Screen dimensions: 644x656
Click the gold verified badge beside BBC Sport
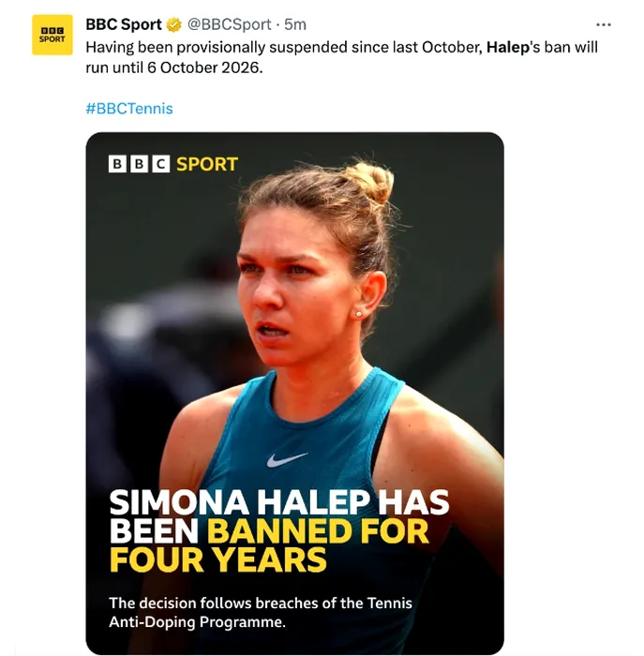174,24
